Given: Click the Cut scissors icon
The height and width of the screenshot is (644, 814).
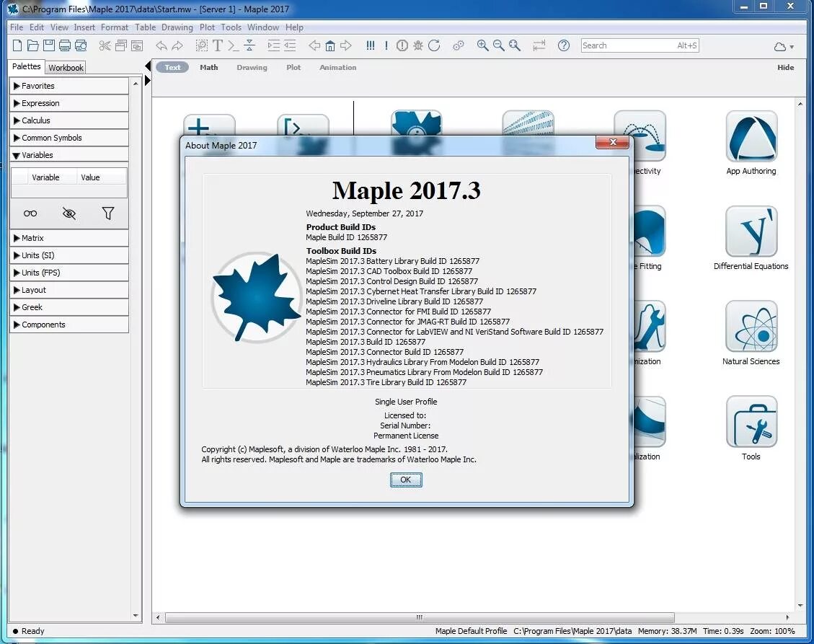Looking at the screenshot, I should [x=105, y=45].
